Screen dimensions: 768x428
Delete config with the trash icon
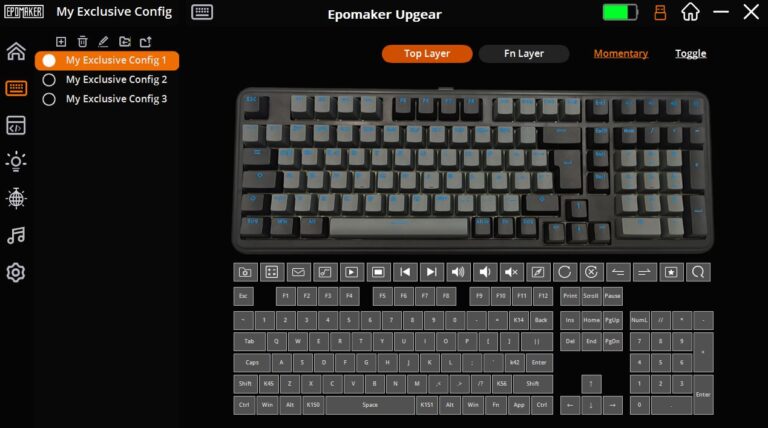coord(82,42)
